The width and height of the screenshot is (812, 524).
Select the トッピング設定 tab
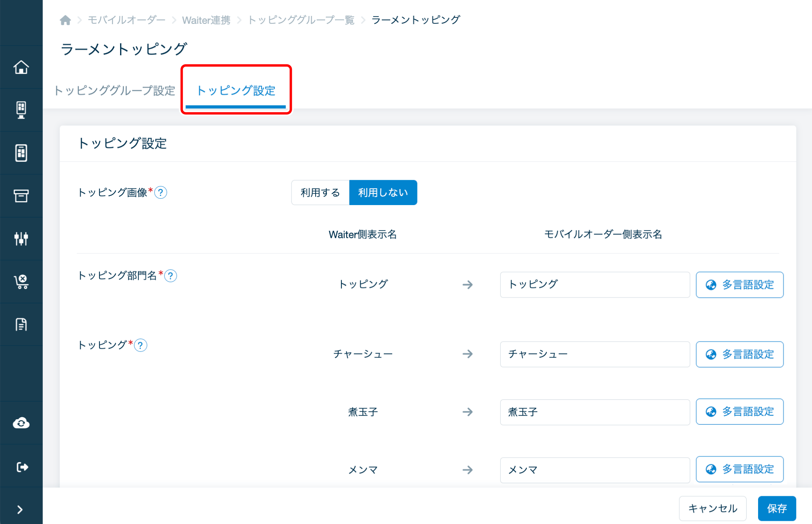(x=236, y=91)
